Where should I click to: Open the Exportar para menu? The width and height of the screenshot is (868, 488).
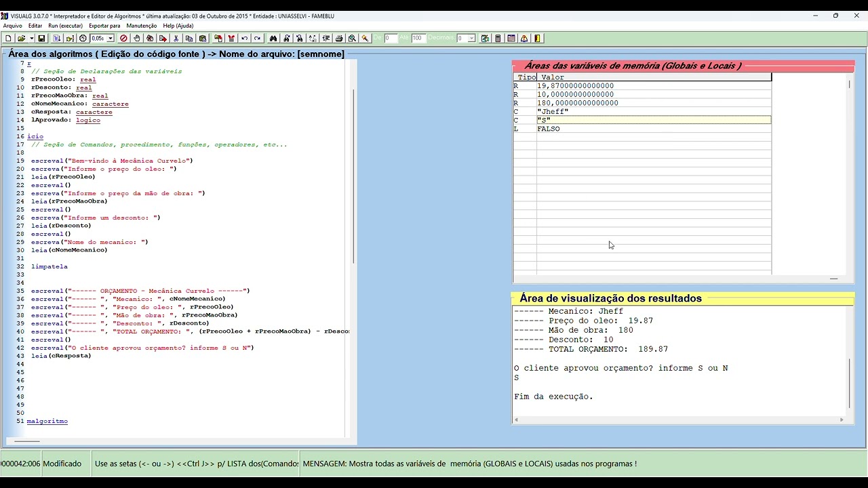point(104,26)
